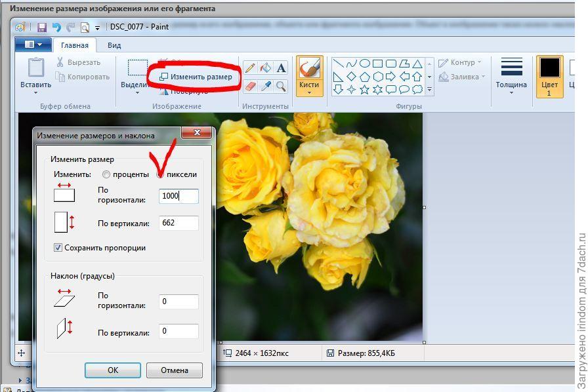Toggle the Сохранить пропорции checkbox
The height and width of the screenshot is (392, 588).
tap(58, 248)
